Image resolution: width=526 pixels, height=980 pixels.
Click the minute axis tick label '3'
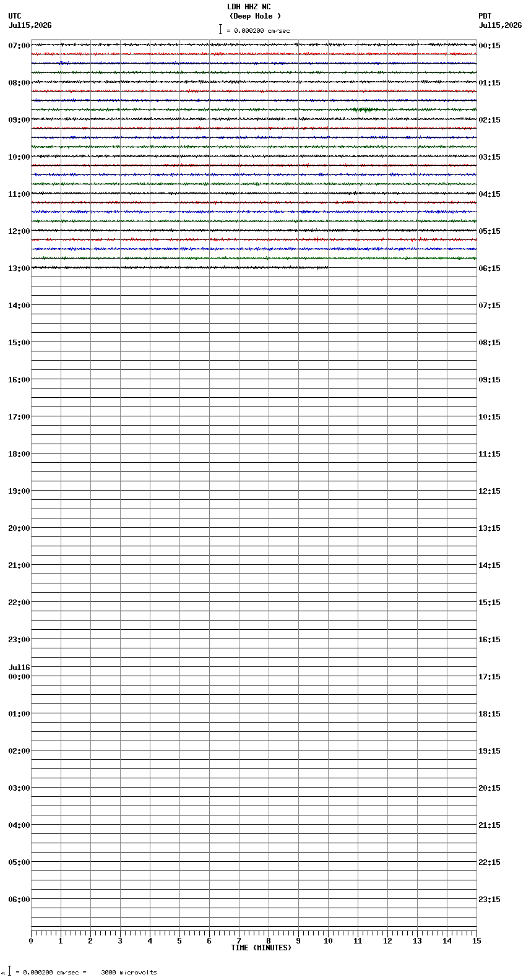point(120,941)
